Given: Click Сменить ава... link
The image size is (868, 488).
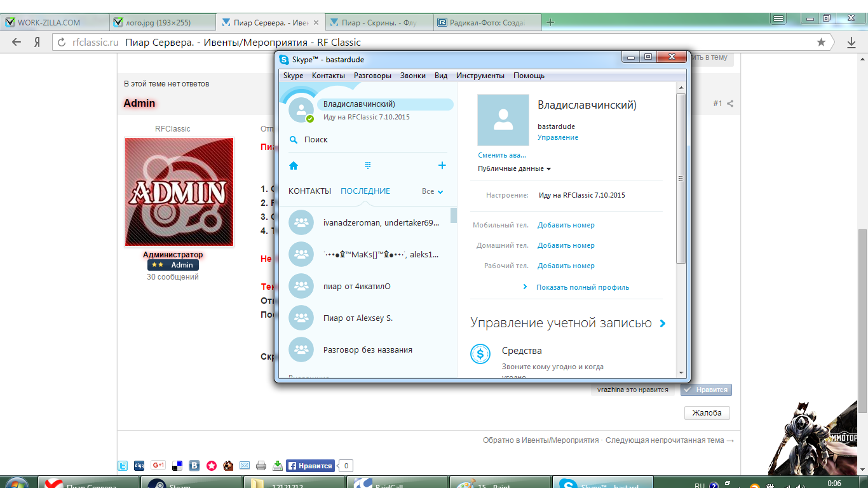Looking at the screenshot, I should click(x=502, y=155).
